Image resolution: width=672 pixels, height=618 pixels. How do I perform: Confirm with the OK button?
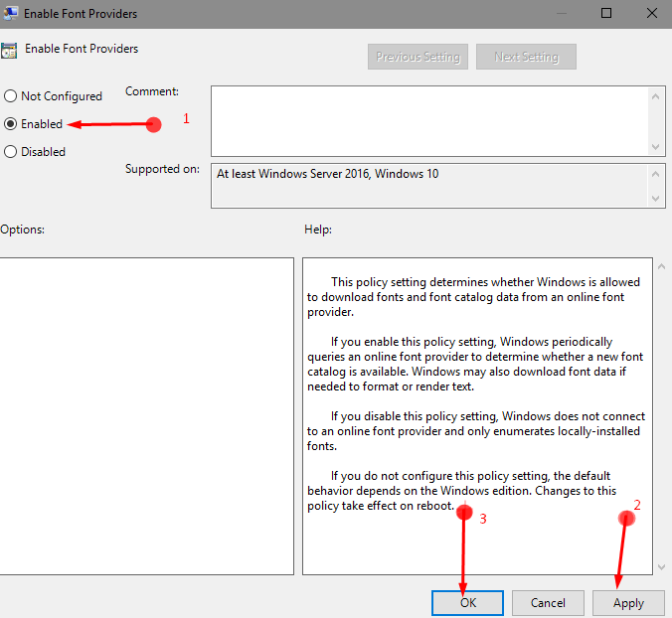tap(467, 602)
